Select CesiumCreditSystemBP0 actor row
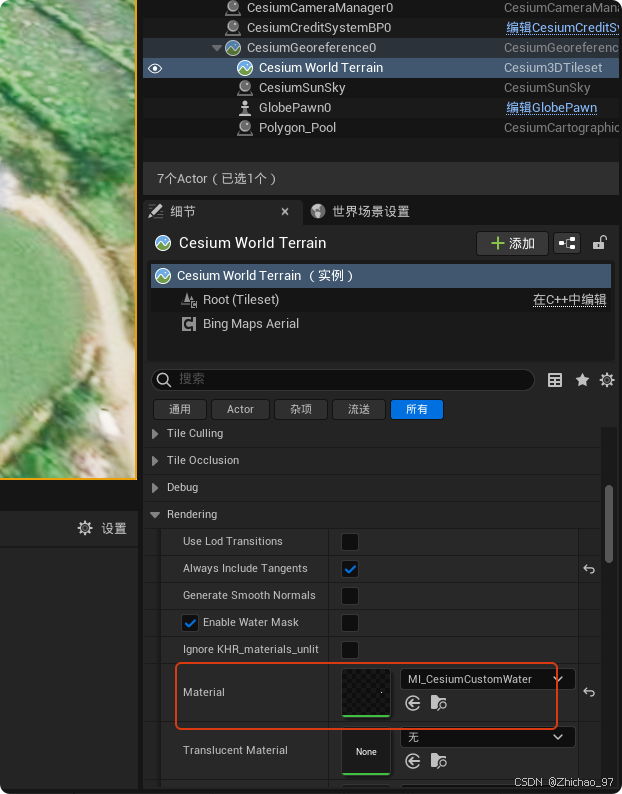The image size is (622, 794). point(319,28)
